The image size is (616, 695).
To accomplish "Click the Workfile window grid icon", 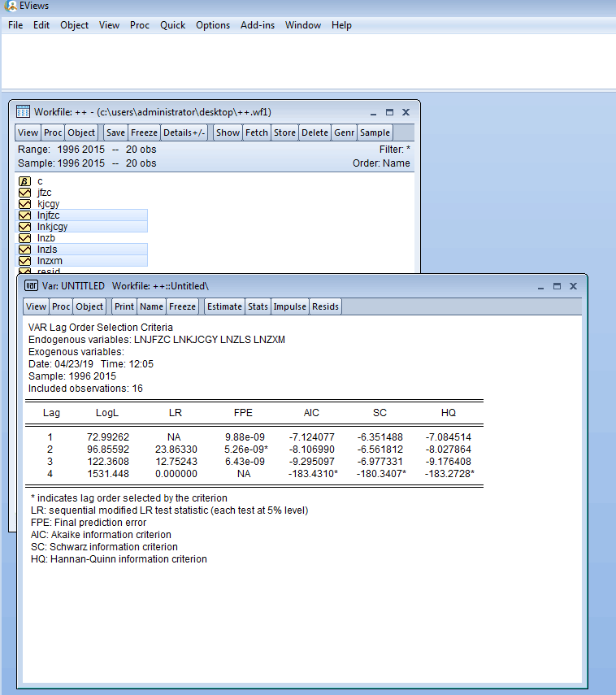I will pyautogui.click(x=23, y=111).
